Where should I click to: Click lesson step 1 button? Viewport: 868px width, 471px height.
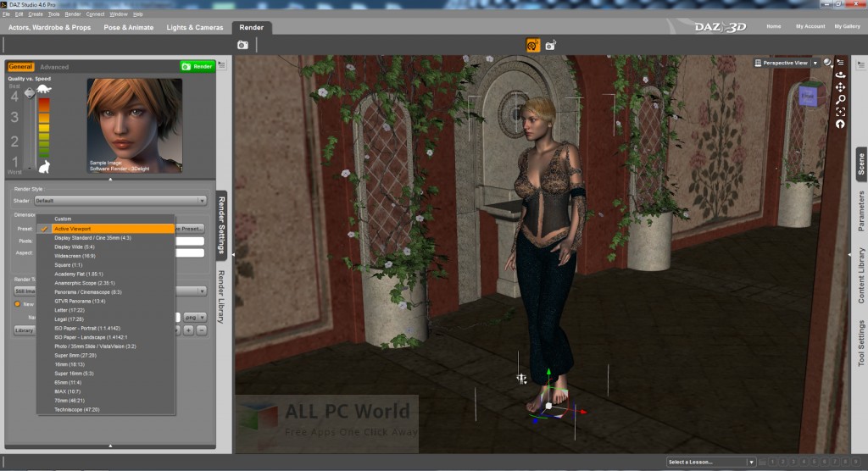coord(773,462)
